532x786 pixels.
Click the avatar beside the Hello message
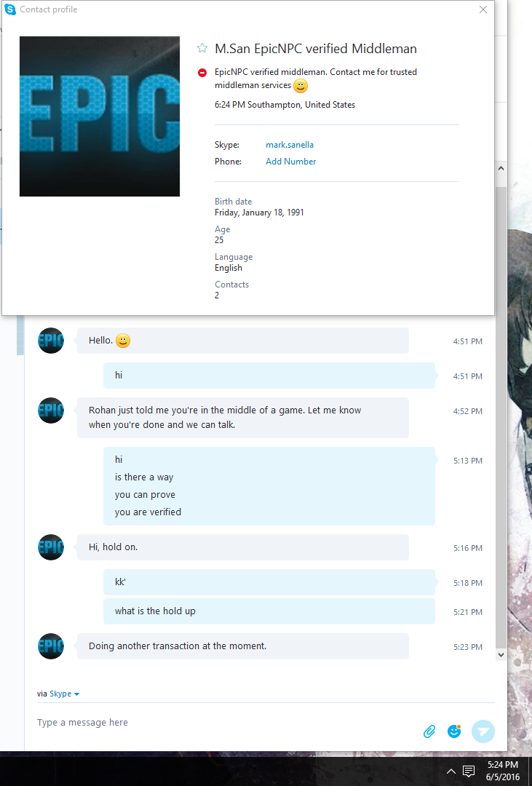pos(51,341)
